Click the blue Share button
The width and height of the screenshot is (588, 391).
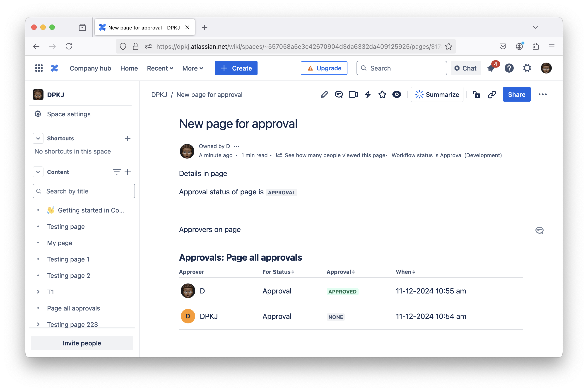click(x=516, y=95)
